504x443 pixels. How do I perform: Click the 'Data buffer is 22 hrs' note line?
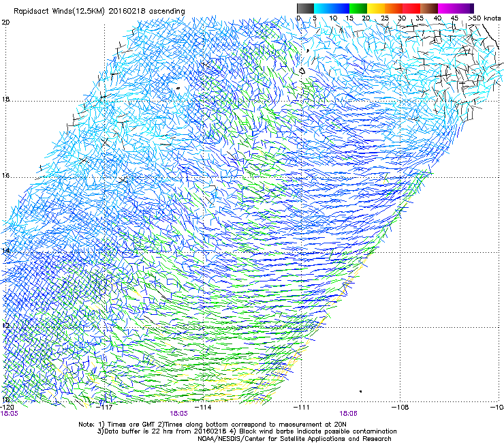pos(247,431)
